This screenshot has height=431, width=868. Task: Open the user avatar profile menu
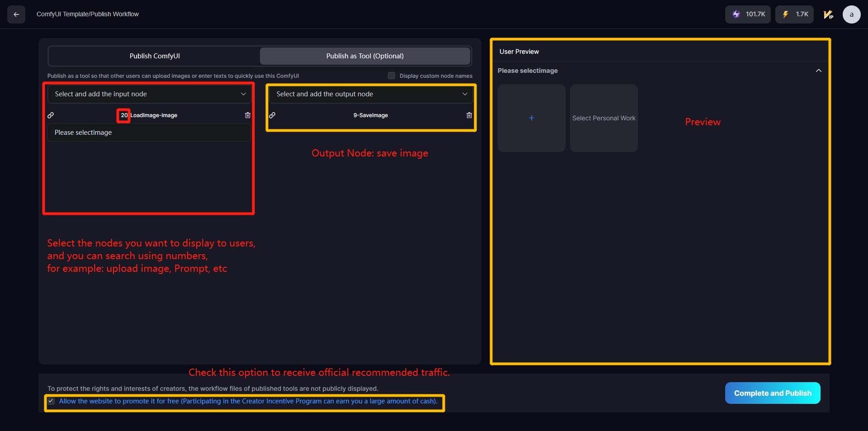(851, 14)
